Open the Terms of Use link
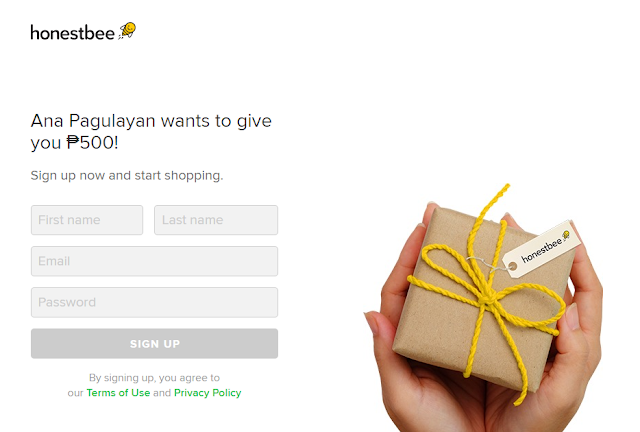Screen dimensions: 640x432 point(118,393)
